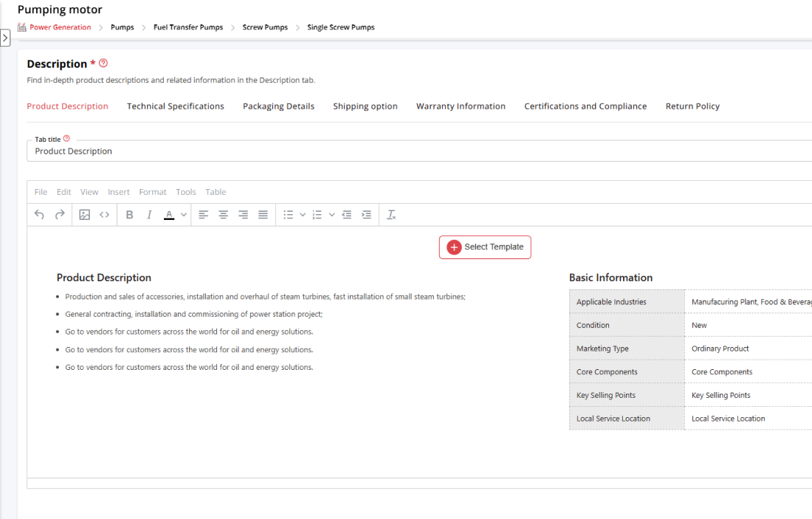This screenshot has width=812, height=519.
Task: Click the Tab title input field
Action: (x=421, y=151)
